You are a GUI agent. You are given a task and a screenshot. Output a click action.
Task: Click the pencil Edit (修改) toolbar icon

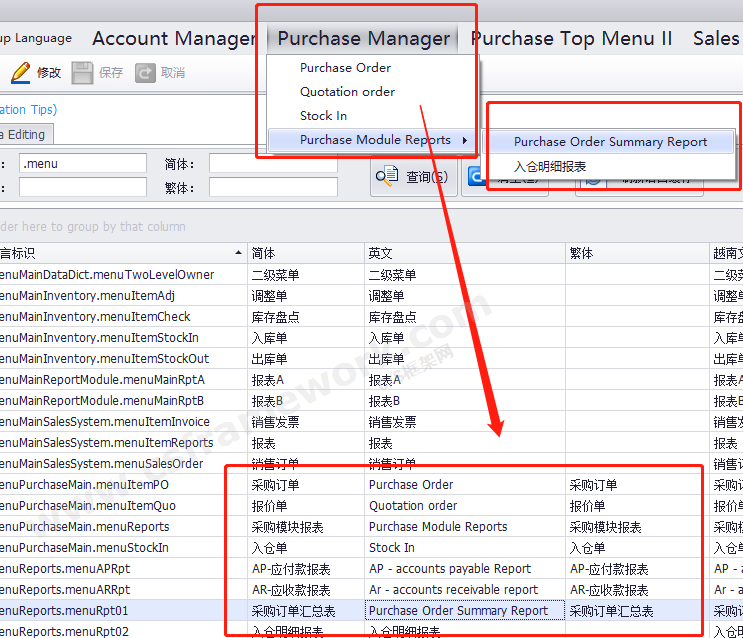click(x=20, y=73)
